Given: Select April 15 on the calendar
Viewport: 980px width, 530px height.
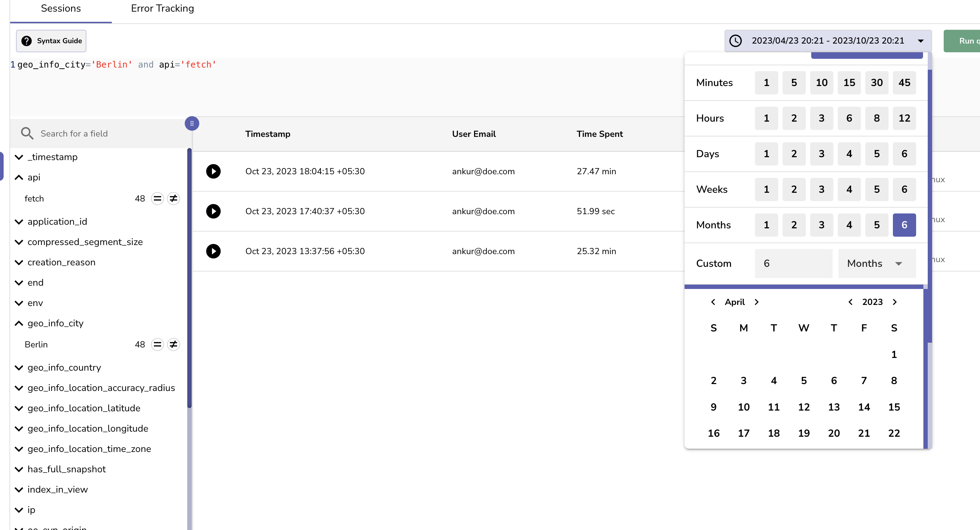Looking at the screenshot, I should (894, 407).
